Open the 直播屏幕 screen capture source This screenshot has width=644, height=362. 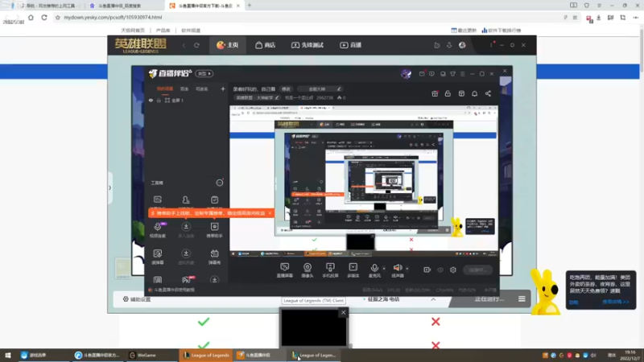coord(285,270)
